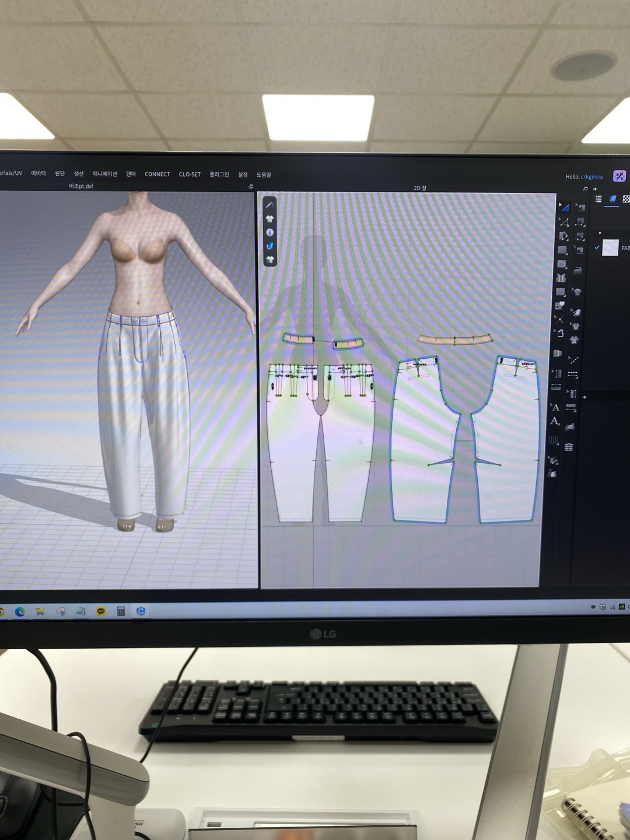Expand the side panel arrow beside undock icon

coord(595,189)
